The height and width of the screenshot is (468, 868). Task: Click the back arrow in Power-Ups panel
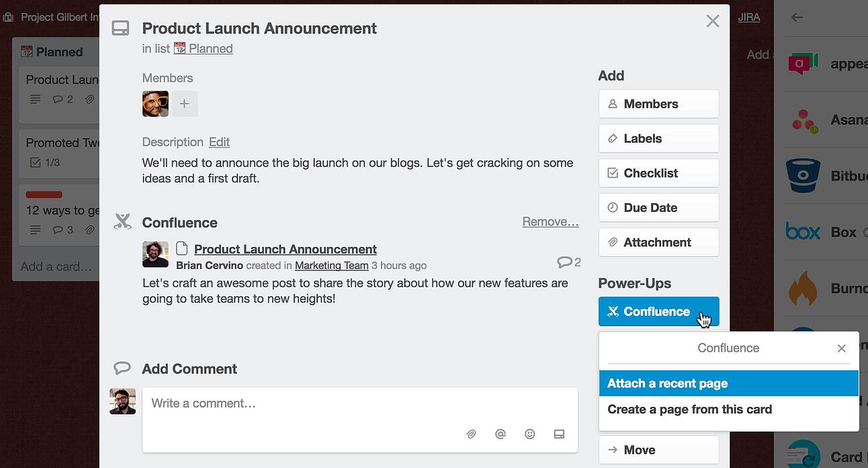tap(797, 17)
